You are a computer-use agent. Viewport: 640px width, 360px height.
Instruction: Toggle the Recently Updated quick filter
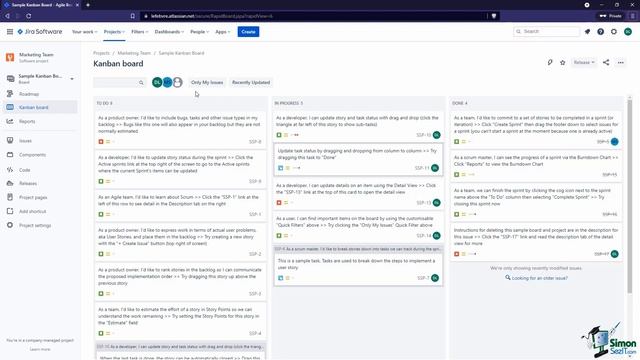(251, 82)
